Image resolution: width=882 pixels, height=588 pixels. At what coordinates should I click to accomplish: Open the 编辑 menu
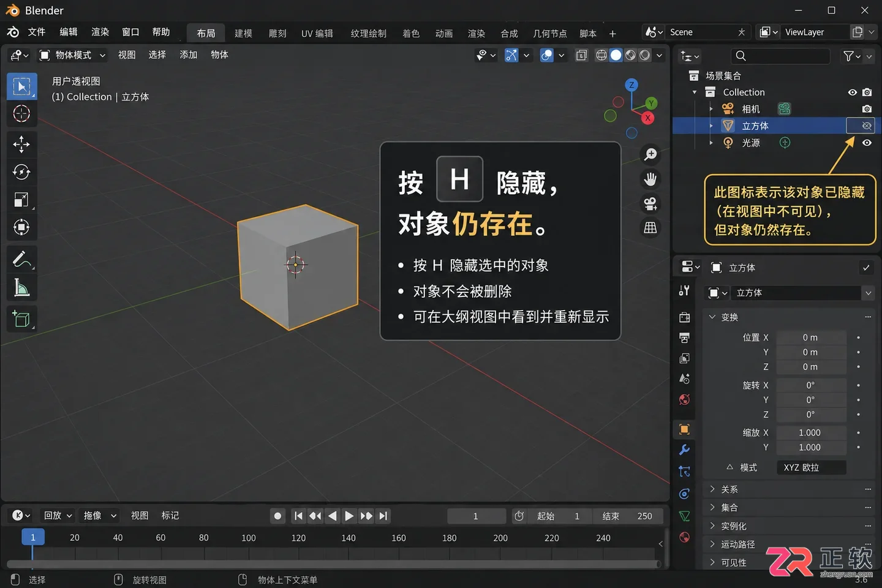[x=69, y=32]
